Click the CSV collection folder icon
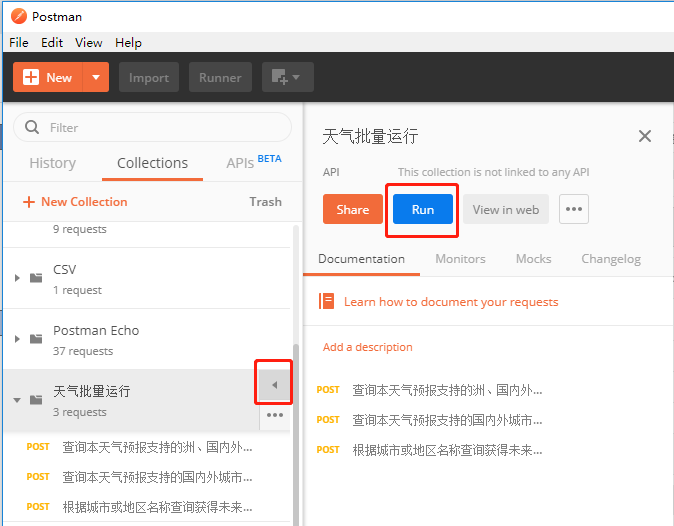Viewport: 674px width, 526px height. click(x=36, y=278)
